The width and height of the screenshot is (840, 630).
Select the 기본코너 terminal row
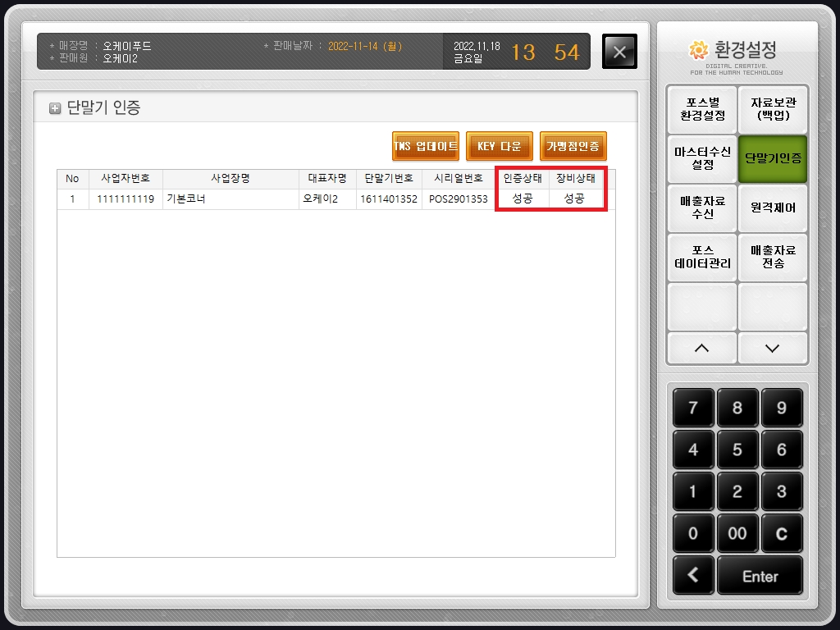(x=230, y=199)
